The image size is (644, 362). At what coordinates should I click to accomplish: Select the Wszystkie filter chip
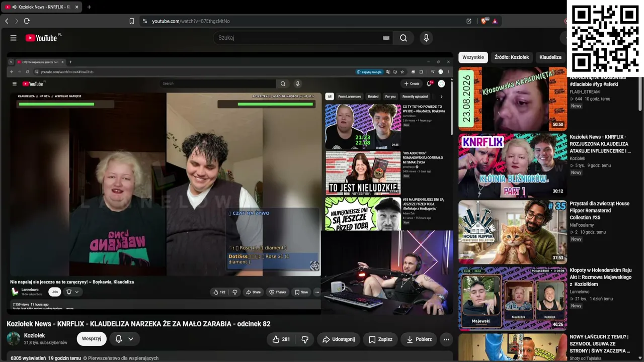click(473, 57)
